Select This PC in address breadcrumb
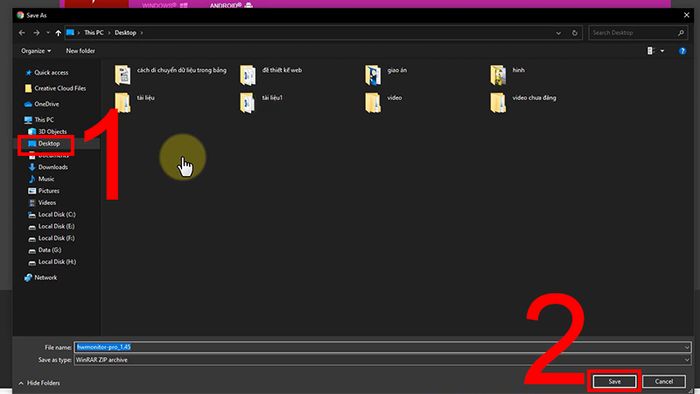 [x=94, y=33]
